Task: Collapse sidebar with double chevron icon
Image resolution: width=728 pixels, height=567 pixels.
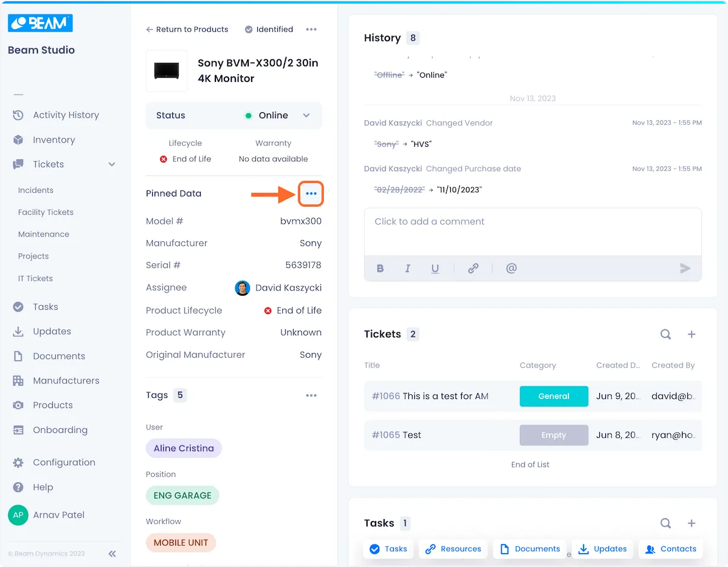Action: (x=112, y=554)
